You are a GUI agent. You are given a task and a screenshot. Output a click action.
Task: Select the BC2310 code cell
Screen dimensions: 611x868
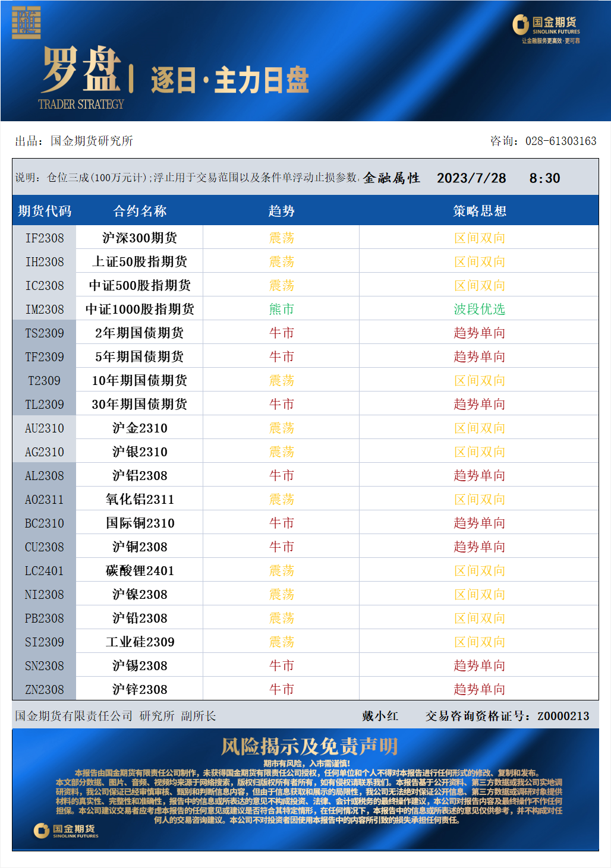45,523
